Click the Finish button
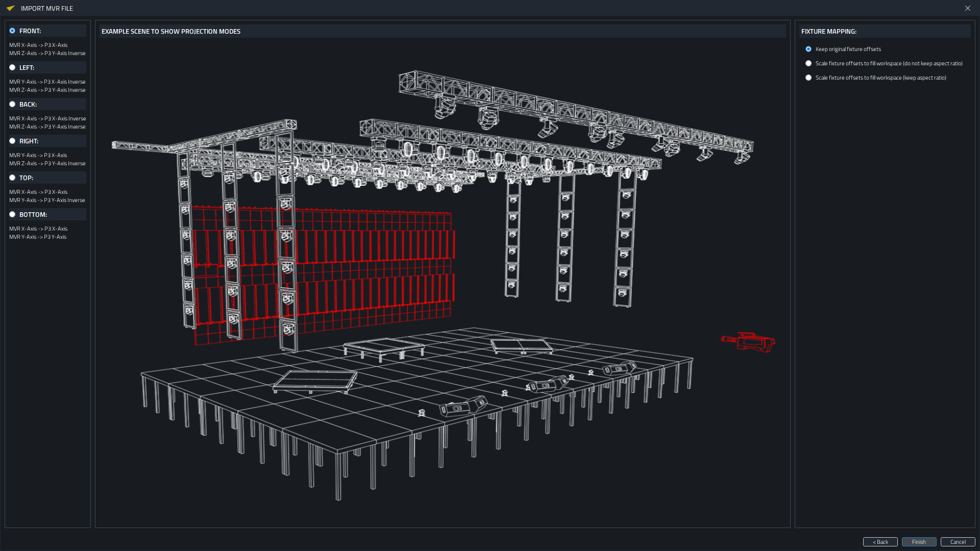This screenshot has width=980, height=551. (918, 542)
